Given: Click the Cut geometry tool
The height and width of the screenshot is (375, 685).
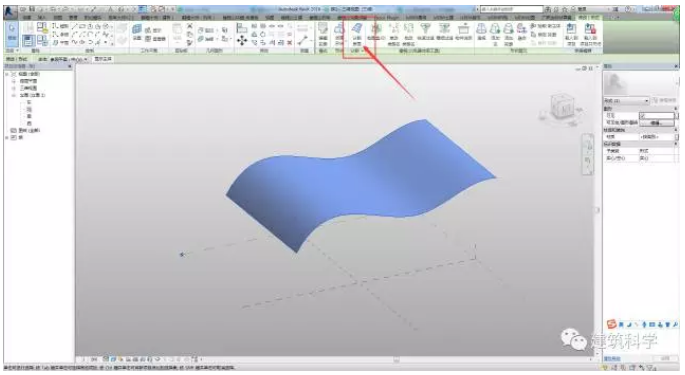Looking at the screenshot, I should (x=206, y=30).
